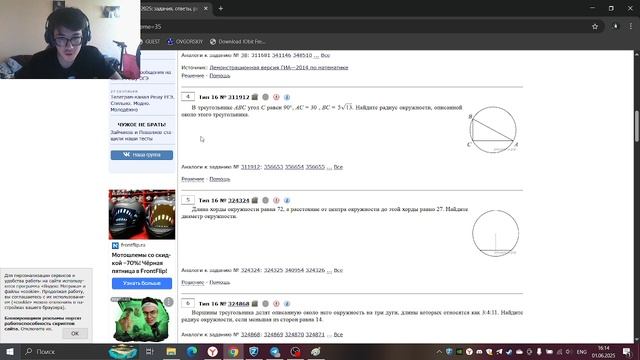Viewport: 640px width, 360px height.
Task: Show all analogs (Все) for task 311912
Action: coord(338,167)
